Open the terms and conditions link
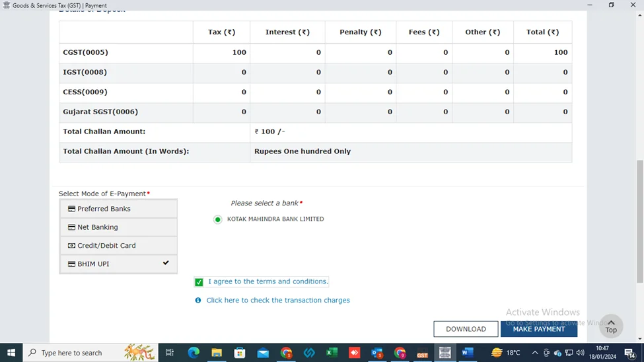The width and height of the screenshot is (644, 362). click(x=268, y=281)
